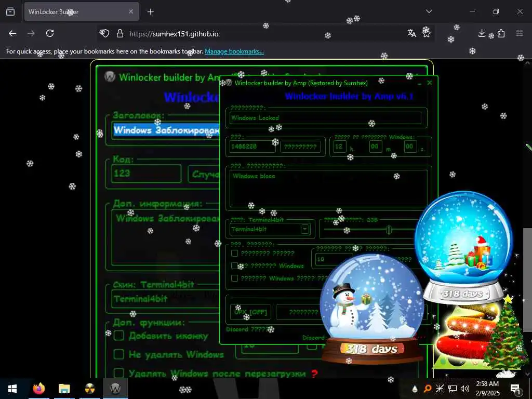532x399 pixels.
Task: Click the Windows blocc text area
Action: [x=328, y=189]
